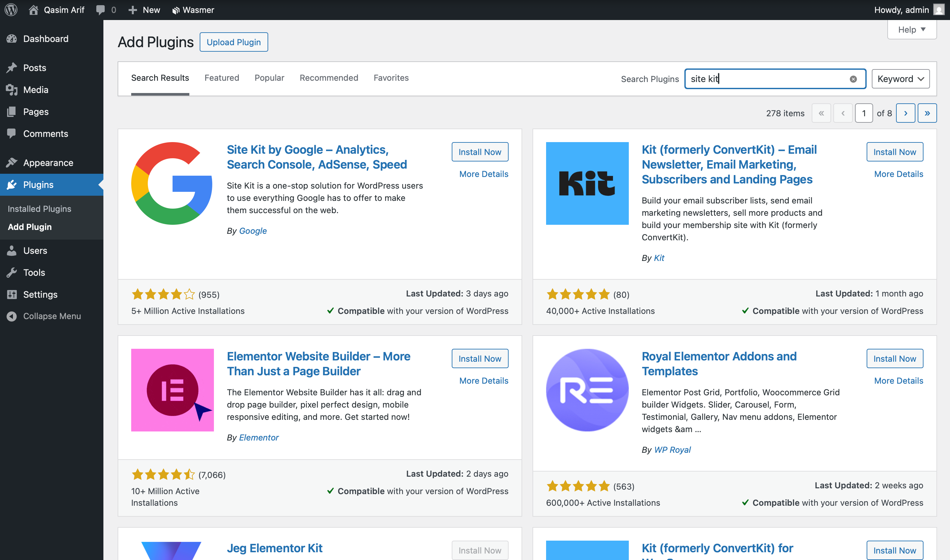This screenshot has height=560, width=950.
Task: Open Settings in the sidebar
Action: tap(52, 294)
